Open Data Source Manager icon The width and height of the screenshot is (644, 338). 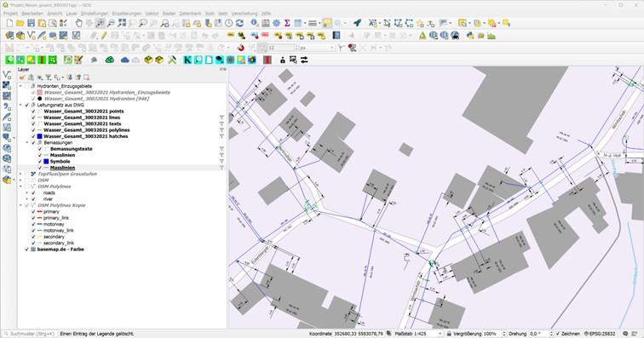pyautogui.click(x=9, y=36)
